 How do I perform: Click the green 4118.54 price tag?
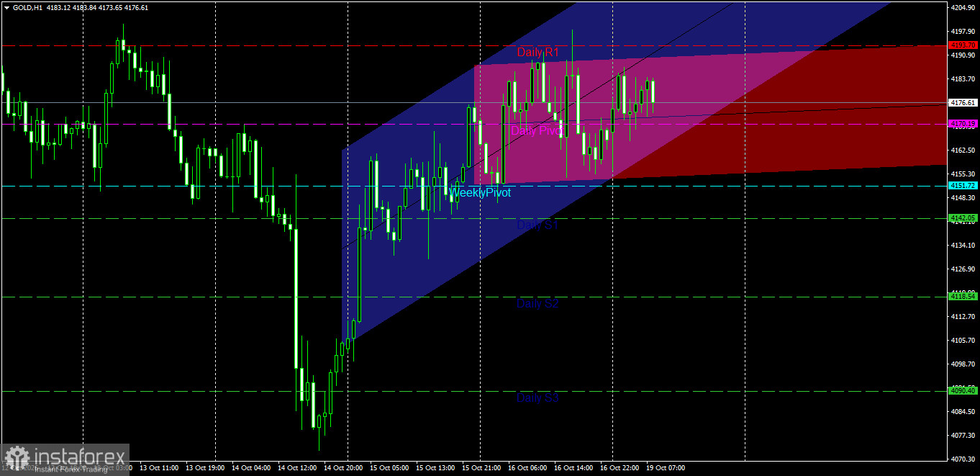click(x=963, y=296)
